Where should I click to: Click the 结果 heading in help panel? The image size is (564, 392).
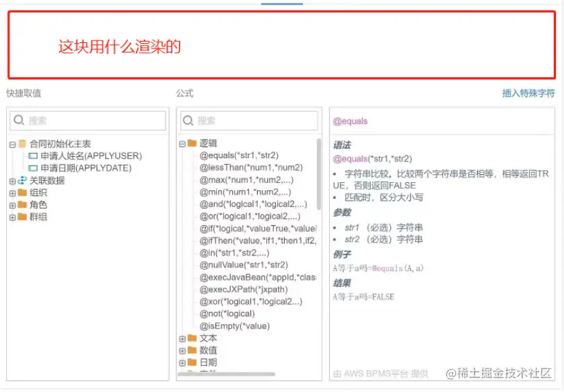pos(342,284)
